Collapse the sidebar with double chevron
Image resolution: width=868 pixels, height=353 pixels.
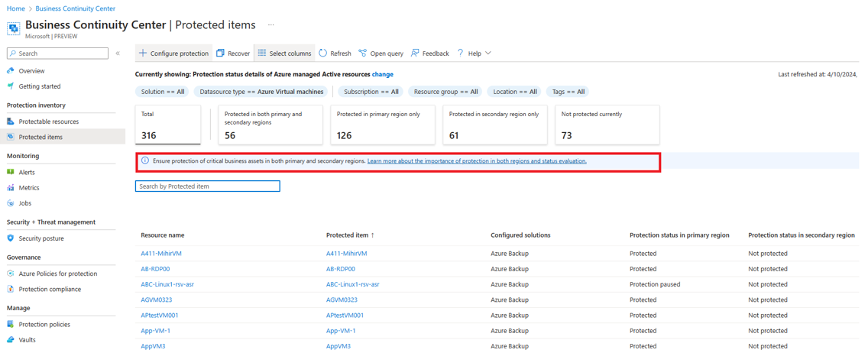click(x=118, y=53)
